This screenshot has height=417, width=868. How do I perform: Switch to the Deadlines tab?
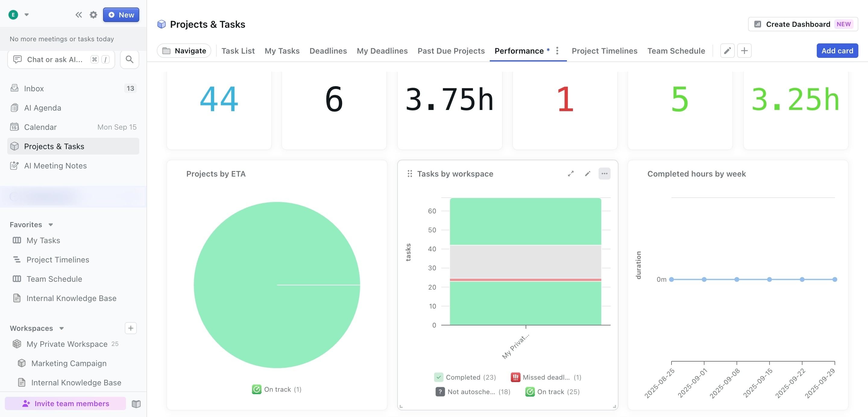click(328, 51)
